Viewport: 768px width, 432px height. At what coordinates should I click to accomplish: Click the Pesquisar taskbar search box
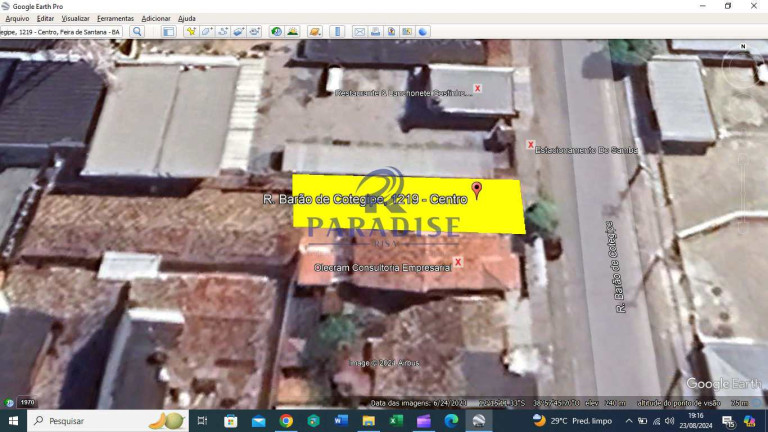pyautogui.click(x=108, y=421)
